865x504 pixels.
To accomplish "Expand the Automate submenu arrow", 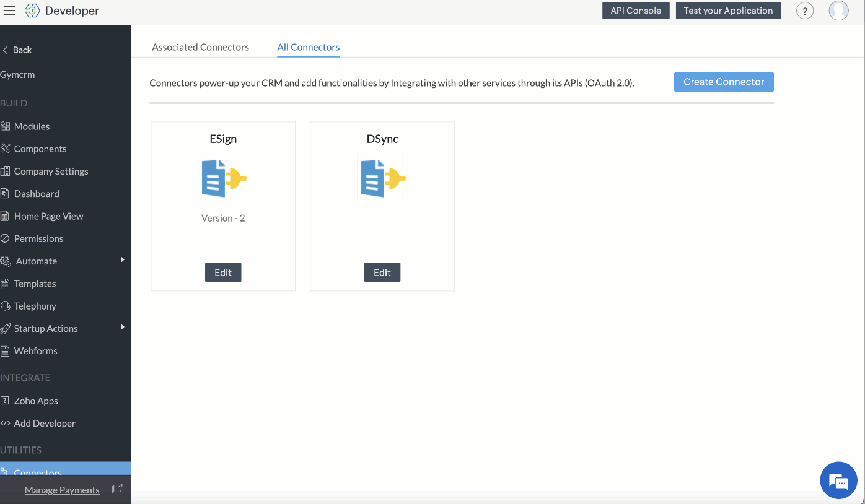I will click(x=123, y=259).
